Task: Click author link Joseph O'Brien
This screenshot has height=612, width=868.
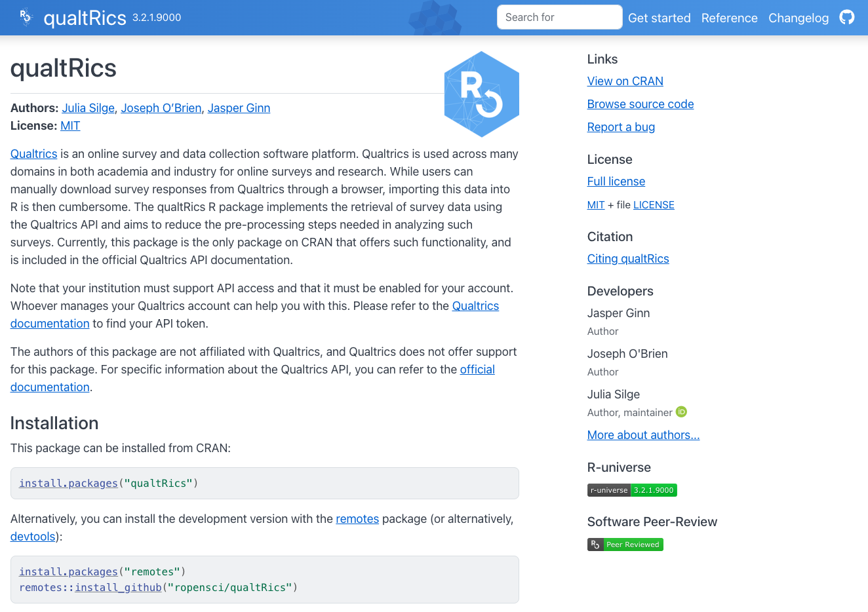Action: (161, 108)
